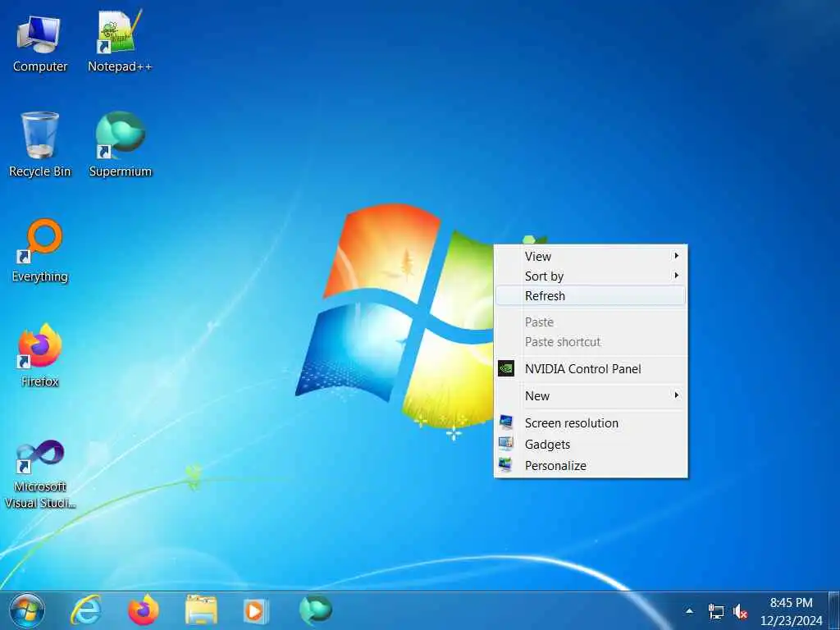Select the Microsoft Visual Studio desktop shortcut
This screenshot has width=840, height=630.
pos(40,474)
